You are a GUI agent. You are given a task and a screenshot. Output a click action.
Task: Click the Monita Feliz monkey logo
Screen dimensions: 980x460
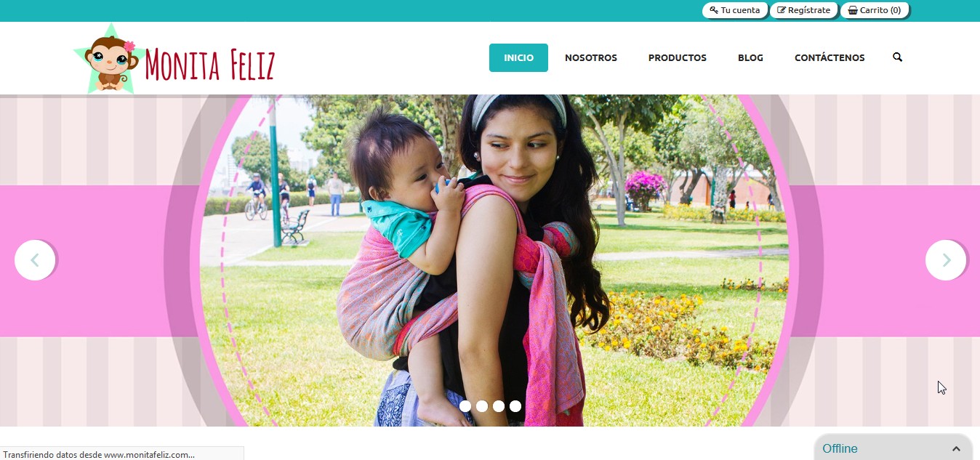(x=174, y=60)
